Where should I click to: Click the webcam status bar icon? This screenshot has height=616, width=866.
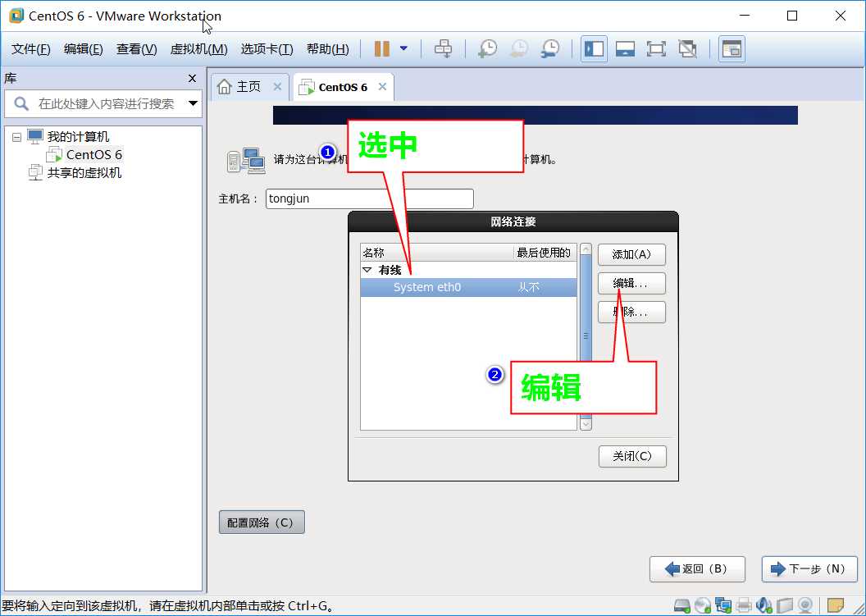(x=805, y=605)
